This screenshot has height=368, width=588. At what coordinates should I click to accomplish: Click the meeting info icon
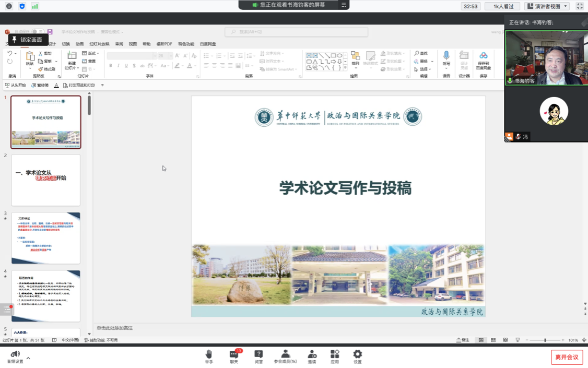tap(9, 6)
